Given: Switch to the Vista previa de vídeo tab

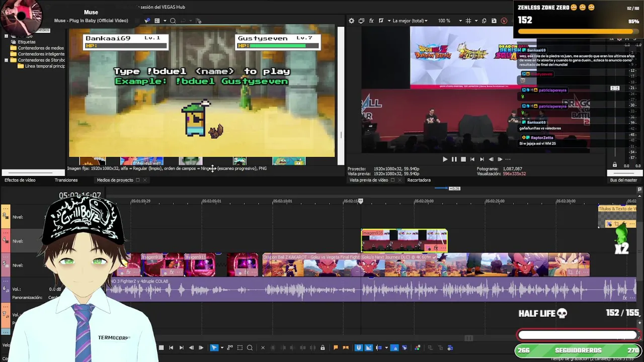Looking at the screenshot, I should click(369, 180).
